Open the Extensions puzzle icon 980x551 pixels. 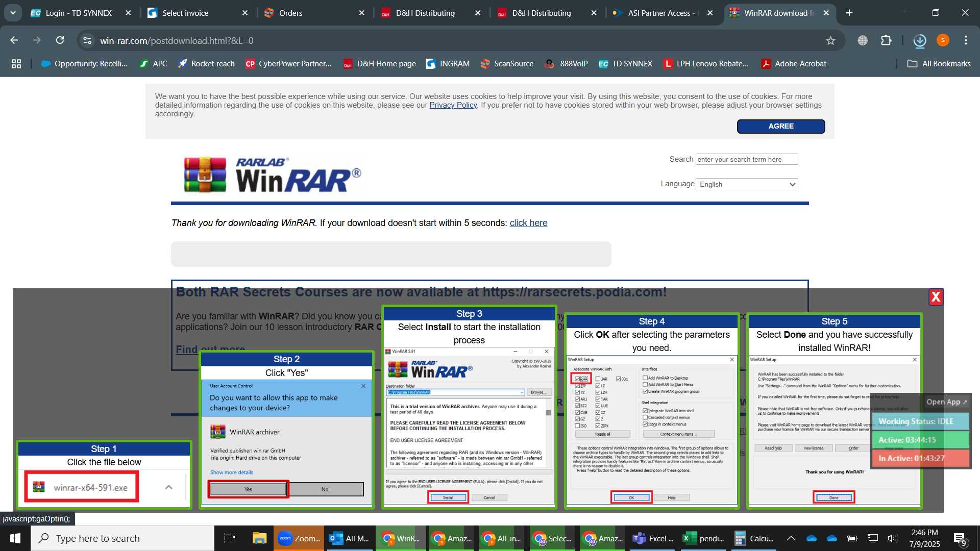tap(886, 40)
